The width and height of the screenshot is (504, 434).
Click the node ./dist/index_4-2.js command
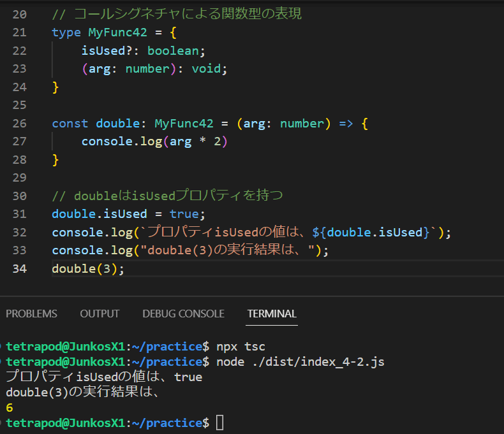tap(300, 362)
